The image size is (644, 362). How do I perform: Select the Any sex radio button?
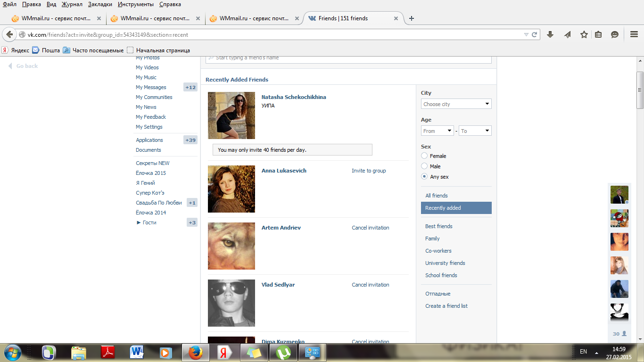pyautogui.click(x=424, y=176)
